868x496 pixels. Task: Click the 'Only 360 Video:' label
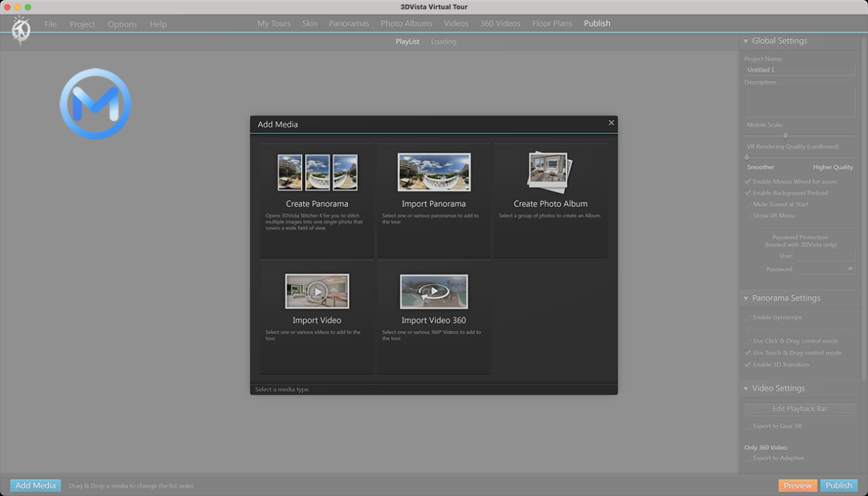coord(766,447)
